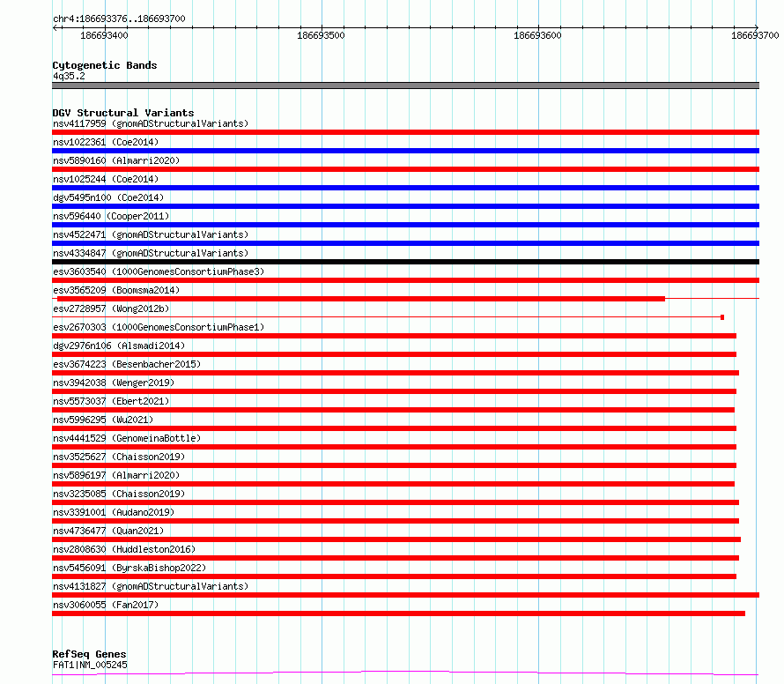Image resolution: width=784 pixels, height=684 pixels.
Task: Click the 186693400 ruler position label
Action: coord(104,35)
